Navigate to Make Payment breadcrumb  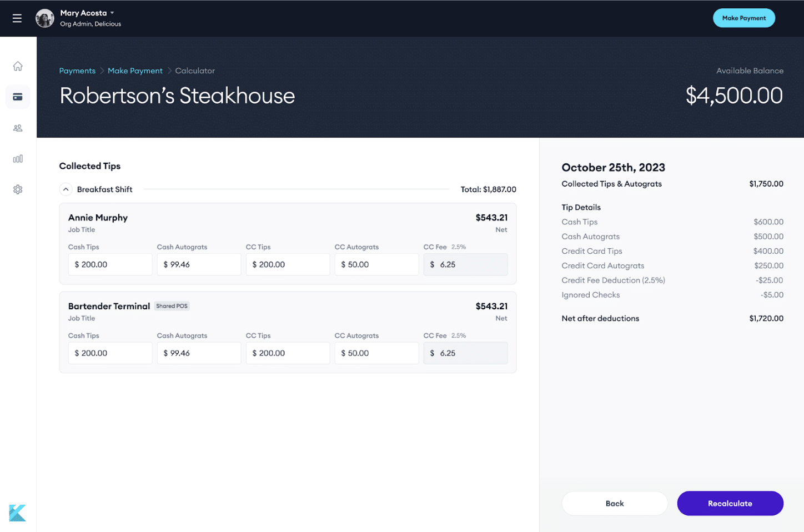(135, 71)
